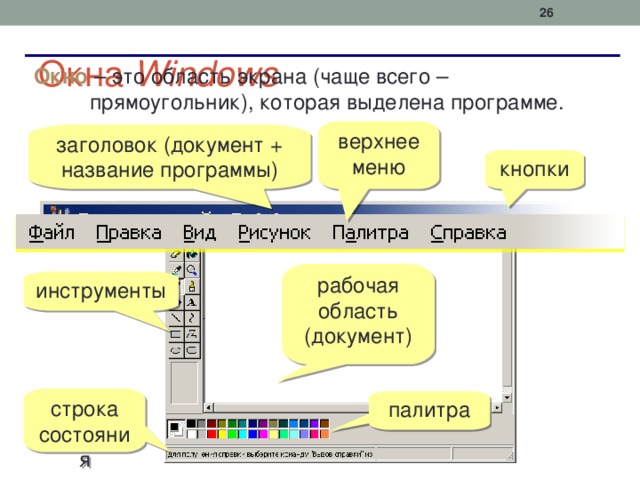640x480 pixels.
Task: Open the Справка menu
Action: (468, 233)
